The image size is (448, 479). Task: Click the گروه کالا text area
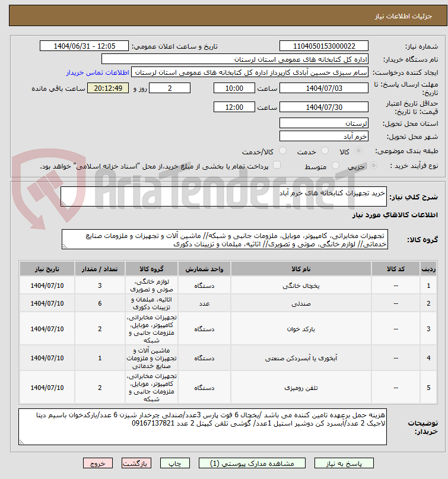point(225,240)
